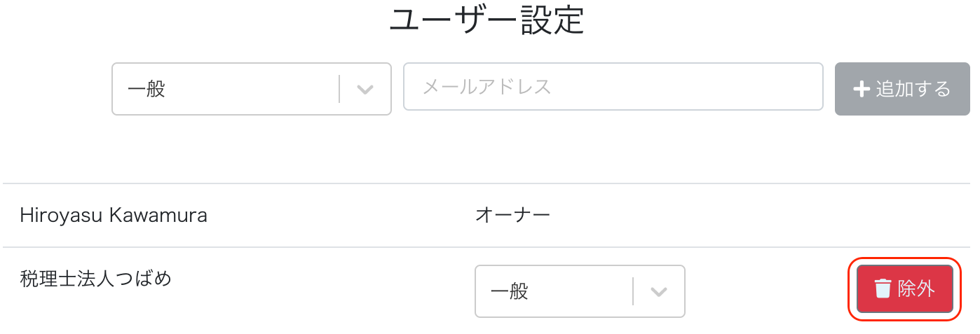The width and height of the screenshot is (980, 334).
Task: Select the 税理士法人つばめ user name
Action: point(96,279)
